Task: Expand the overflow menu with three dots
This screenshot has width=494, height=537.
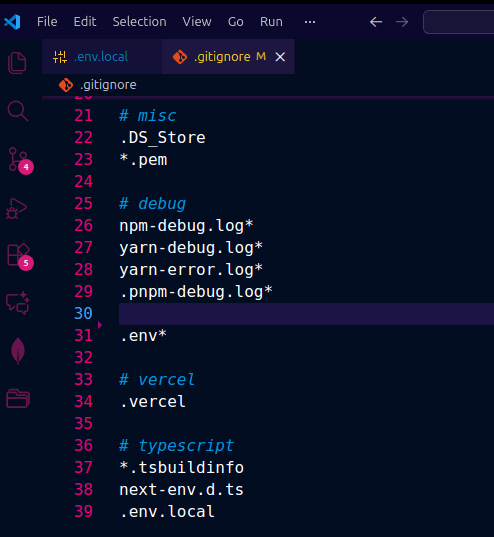Action: [310, 22]
